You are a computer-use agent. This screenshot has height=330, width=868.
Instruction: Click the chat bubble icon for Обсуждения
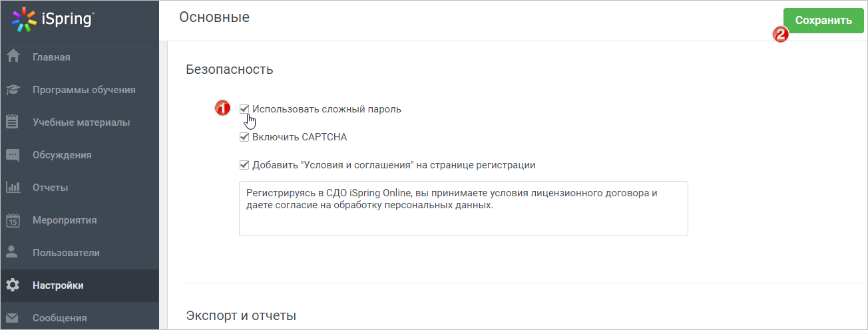coord(13,154)
